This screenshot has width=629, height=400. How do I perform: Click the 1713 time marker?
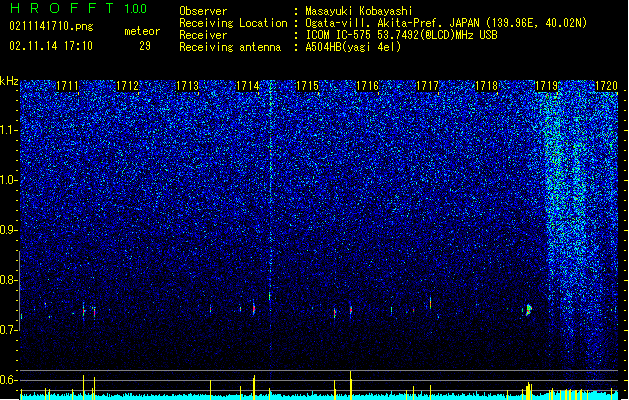pos(187,86)
